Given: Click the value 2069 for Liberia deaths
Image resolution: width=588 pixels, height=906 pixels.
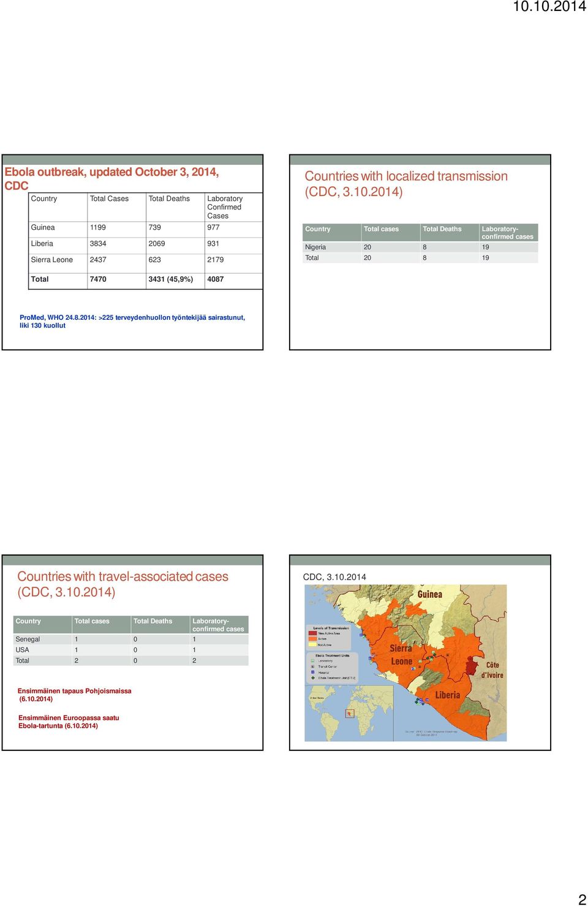Looking at the screenshot, I should 157,244.
